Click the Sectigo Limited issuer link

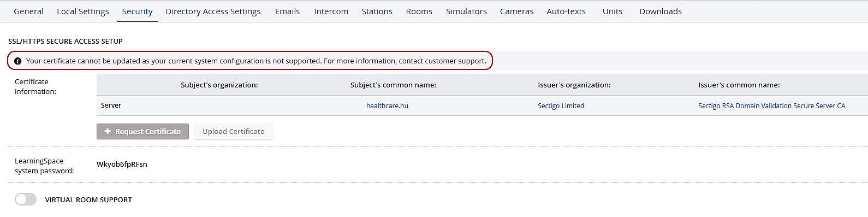561,106
